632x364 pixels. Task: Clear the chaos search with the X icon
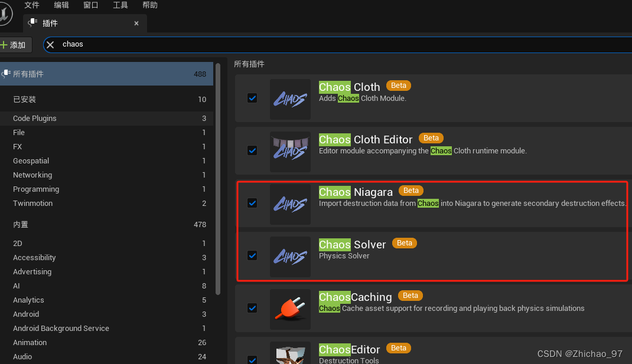point(50,45)
